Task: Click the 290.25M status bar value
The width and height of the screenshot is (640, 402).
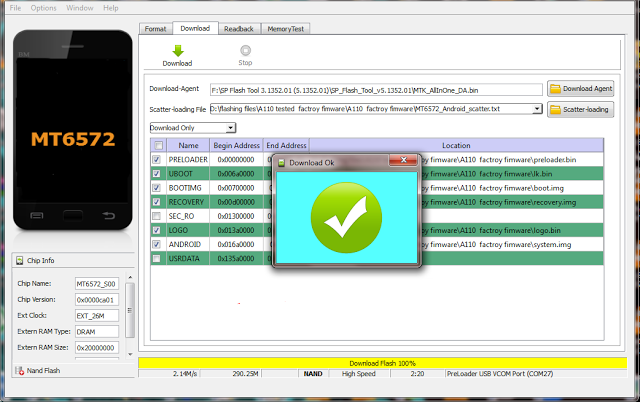Action: click(245, 373)
